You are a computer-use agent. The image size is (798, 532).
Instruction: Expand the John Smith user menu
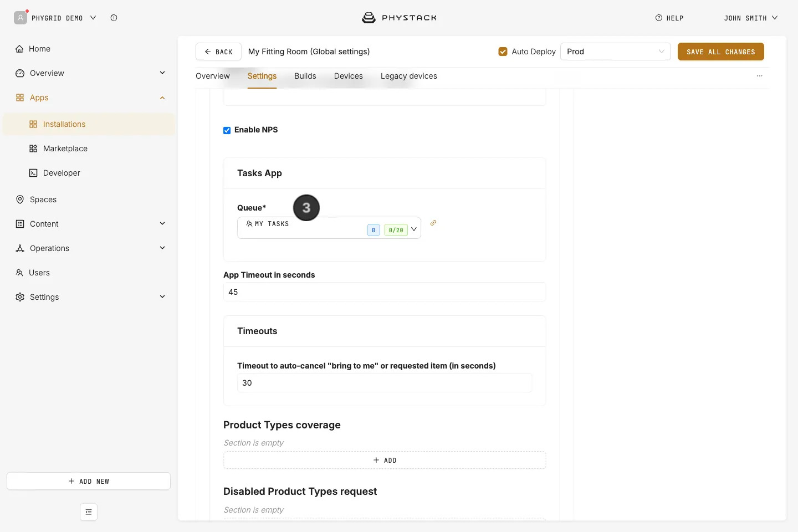pyautogui.click(x=751, y=18)
